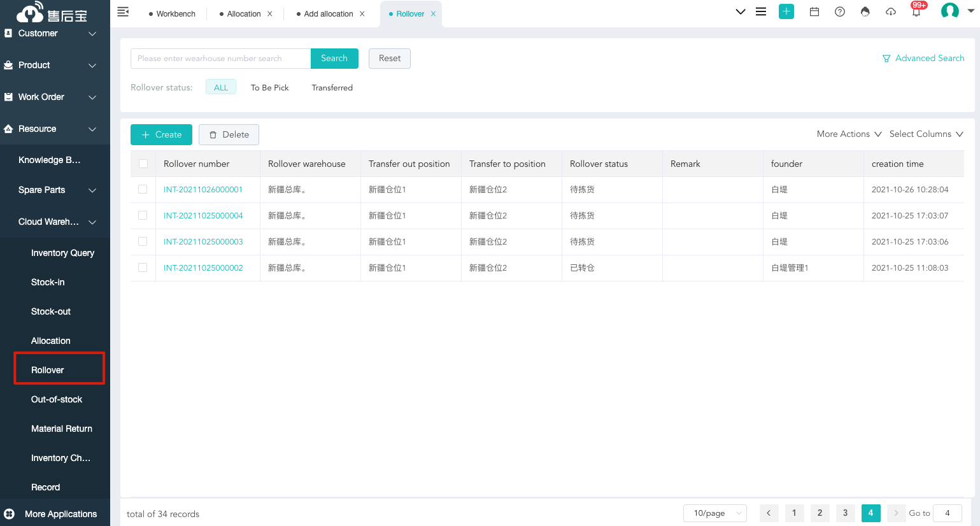The image size is (980, 526).
Task: Click the plus icon on Create button
Action: [146, 135]
